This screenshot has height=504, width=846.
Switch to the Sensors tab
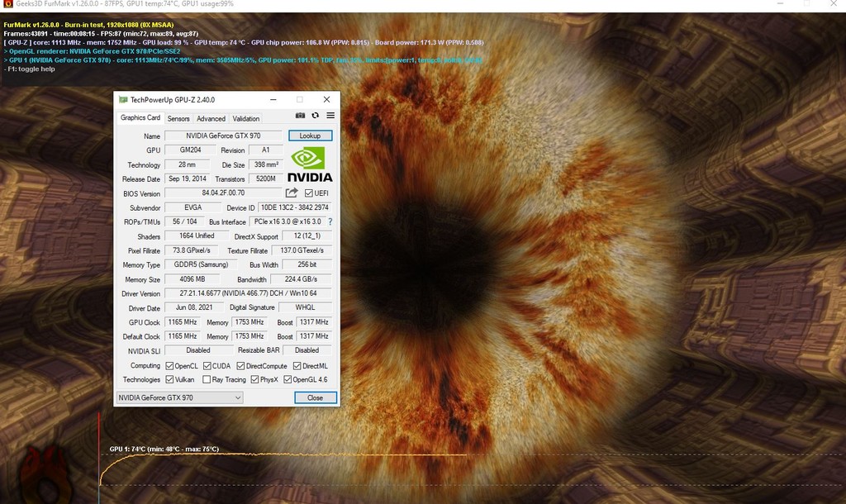click(179, 118)
